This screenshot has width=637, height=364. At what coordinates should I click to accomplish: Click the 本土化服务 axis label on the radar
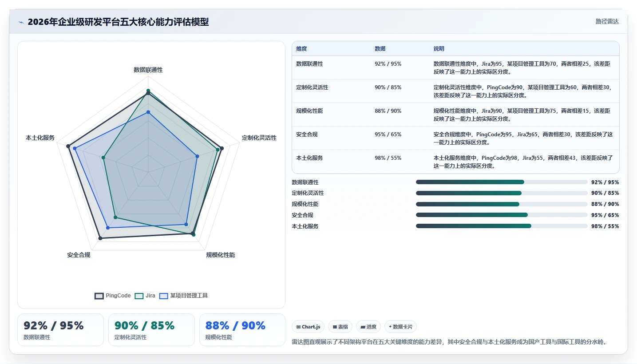40,138
